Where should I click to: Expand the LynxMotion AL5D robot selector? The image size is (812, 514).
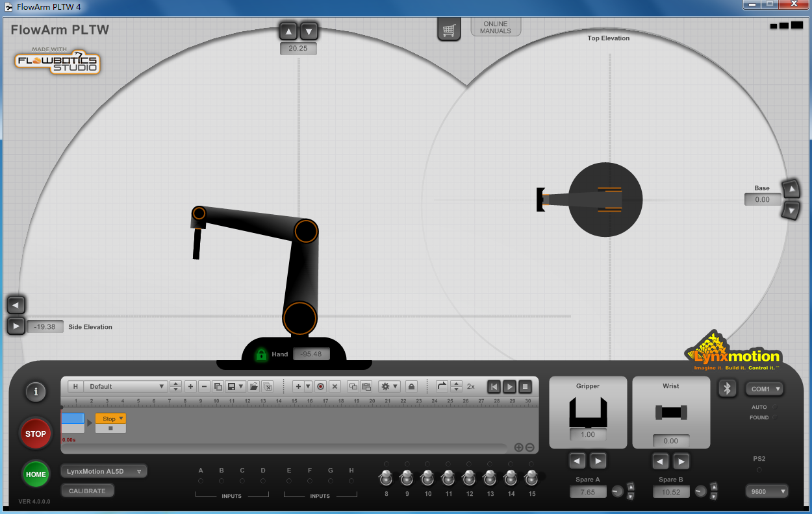pyautogui.click(x=104, y=471)
